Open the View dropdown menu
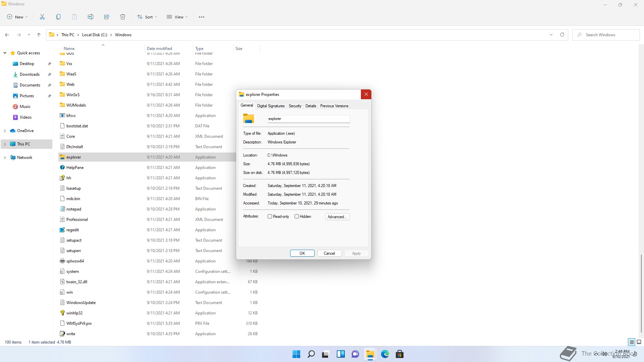Image resolution: width=644 pixels, height=362 pixels. pos(177,17)
